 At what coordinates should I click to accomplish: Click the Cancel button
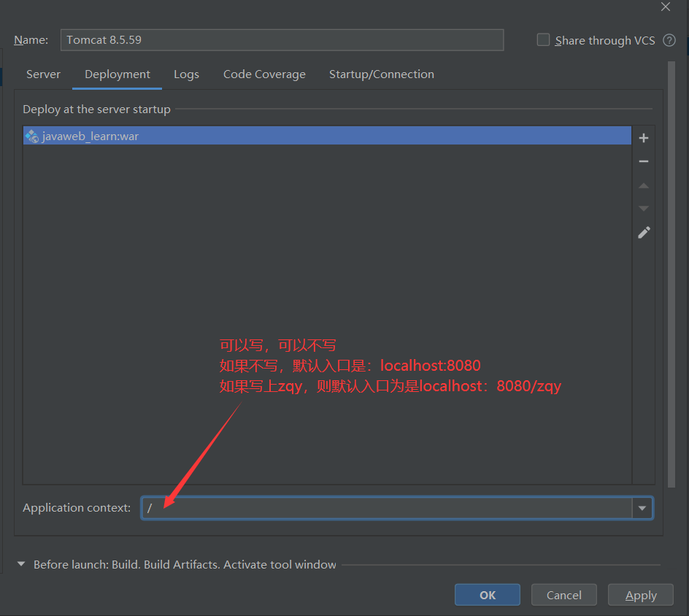(x=563, y=595)
